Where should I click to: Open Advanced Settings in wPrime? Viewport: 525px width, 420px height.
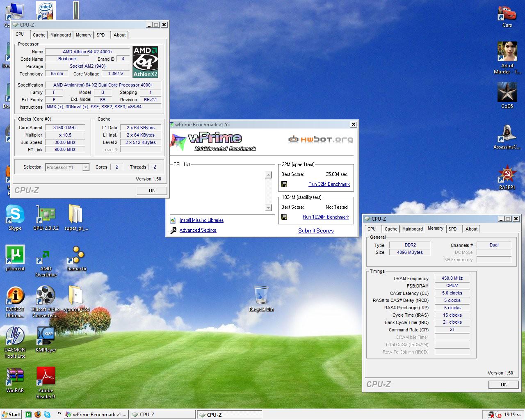198,231
